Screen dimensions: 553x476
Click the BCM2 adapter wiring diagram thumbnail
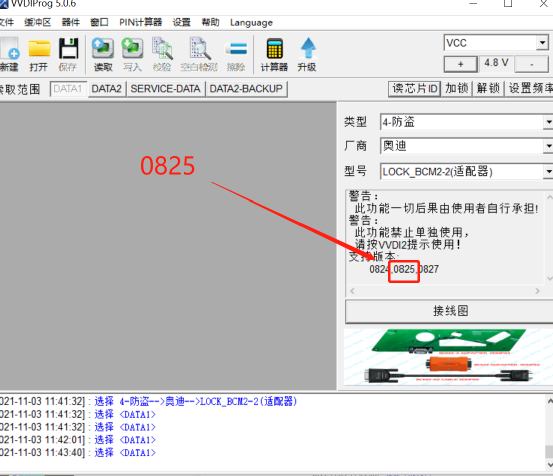[448, 357]
